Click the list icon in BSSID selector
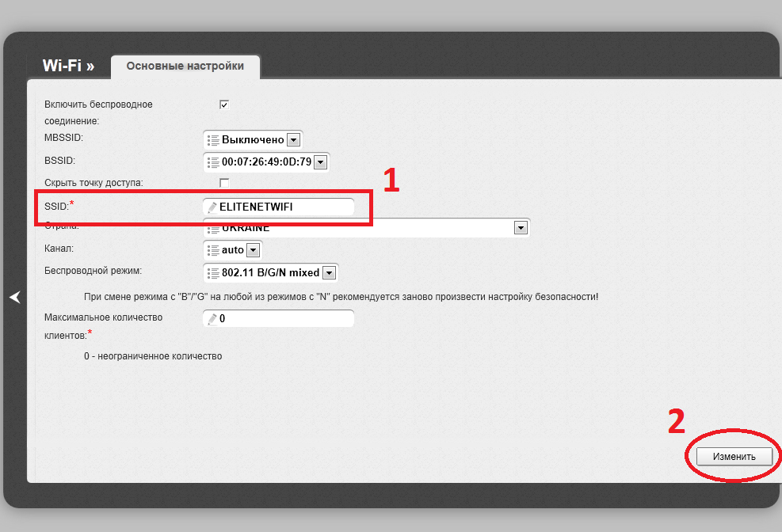The width and height of the screenshot is (782, 532). [212, 162]
